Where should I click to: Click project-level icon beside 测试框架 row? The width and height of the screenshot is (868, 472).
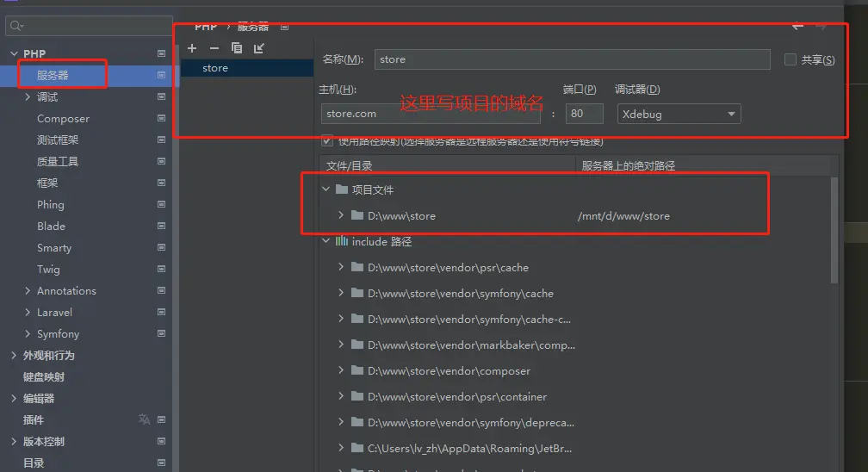161,140
